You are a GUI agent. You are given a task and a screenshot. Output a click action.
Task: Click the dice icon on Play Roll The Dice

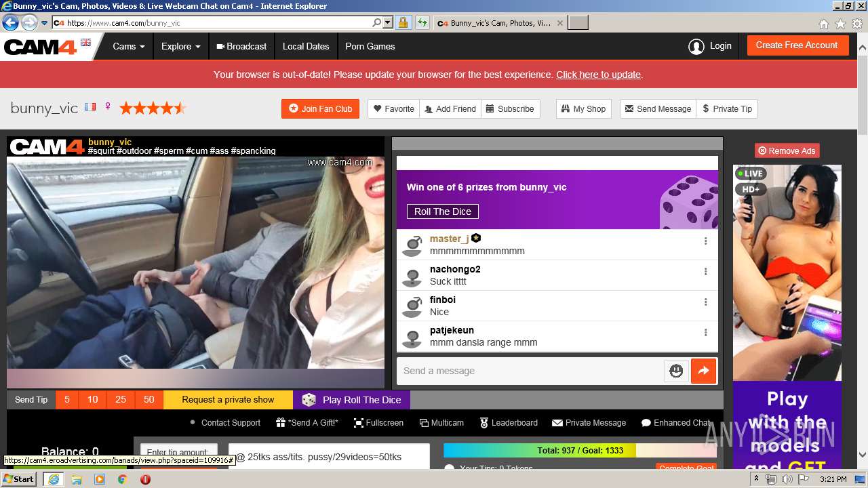coord(309,400)
